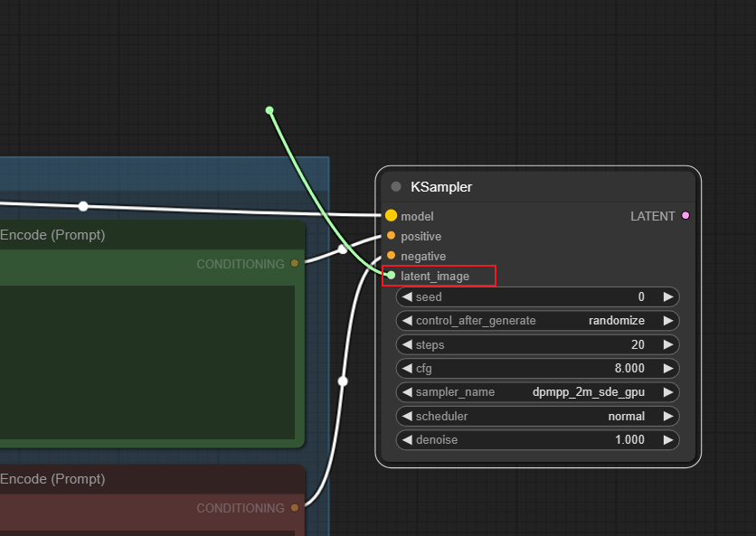Click the red node's CONDITIONING output socket
Viewport: 756px width, 536px height.
point(295,508)
